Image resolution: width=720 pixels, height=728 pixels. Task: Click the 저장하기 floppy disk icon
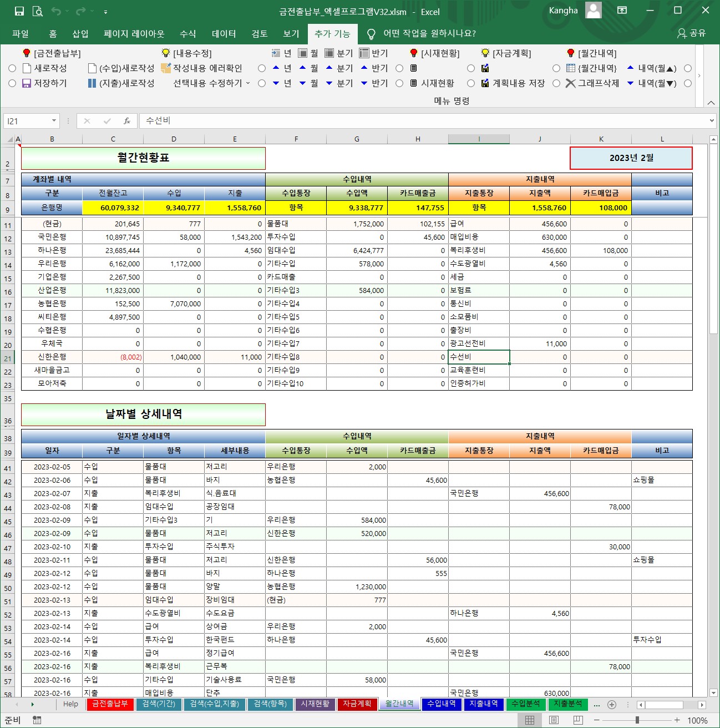pos(27,83)
